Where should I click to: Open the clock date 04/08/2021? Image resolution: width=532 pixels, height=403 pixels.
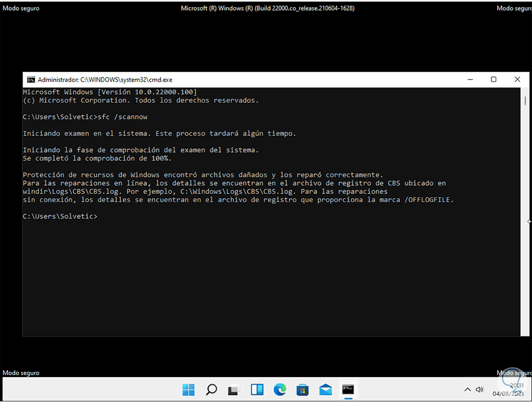pos(508,394)
